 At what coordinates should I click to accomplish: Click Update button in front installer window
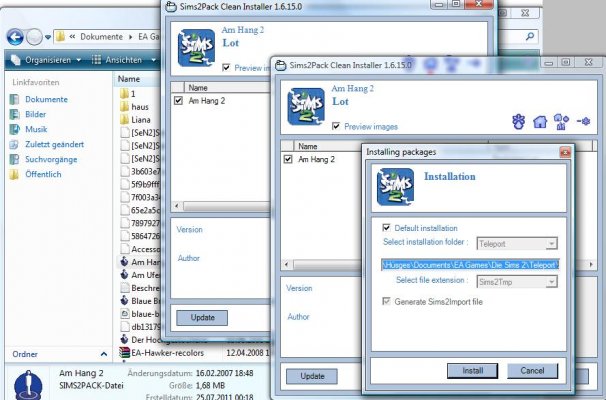coord(312,376)
